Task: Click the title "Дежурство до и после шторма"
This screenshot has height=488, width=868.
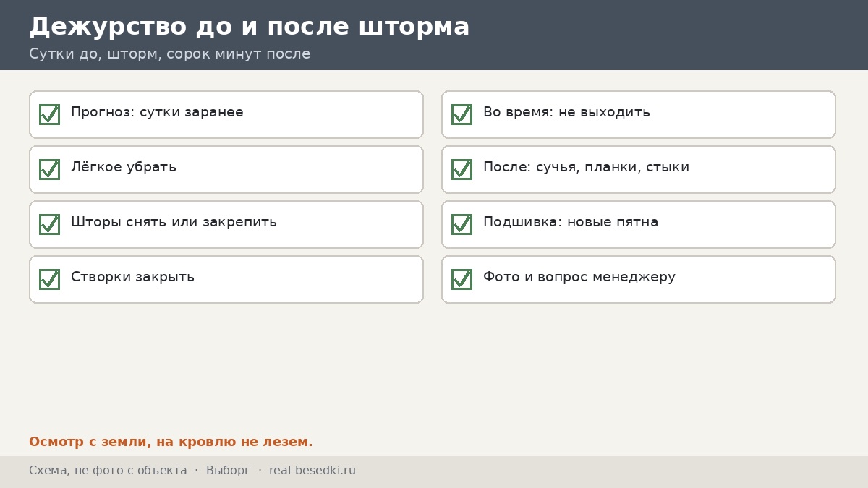Action: click(x=250, y=27)
